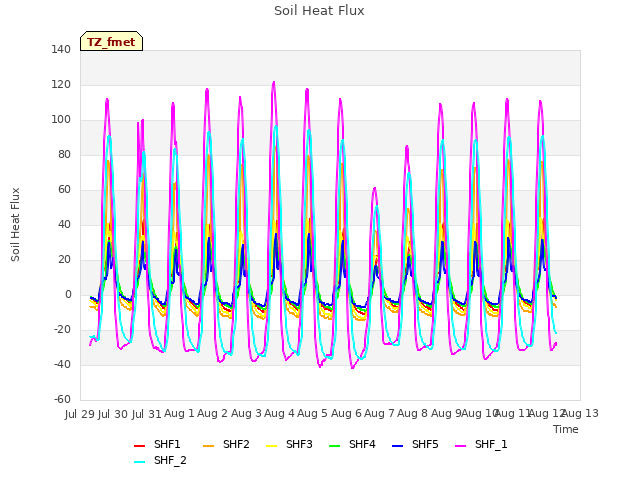Click the Aug 2 x-axis date label

[x=212, y=413]
